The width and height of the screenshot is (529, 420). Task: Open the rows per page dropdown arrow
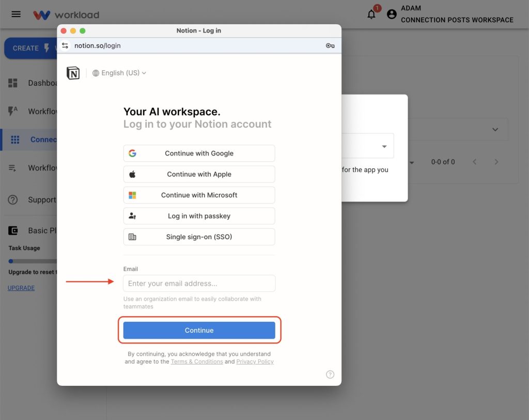click(412, 163)
